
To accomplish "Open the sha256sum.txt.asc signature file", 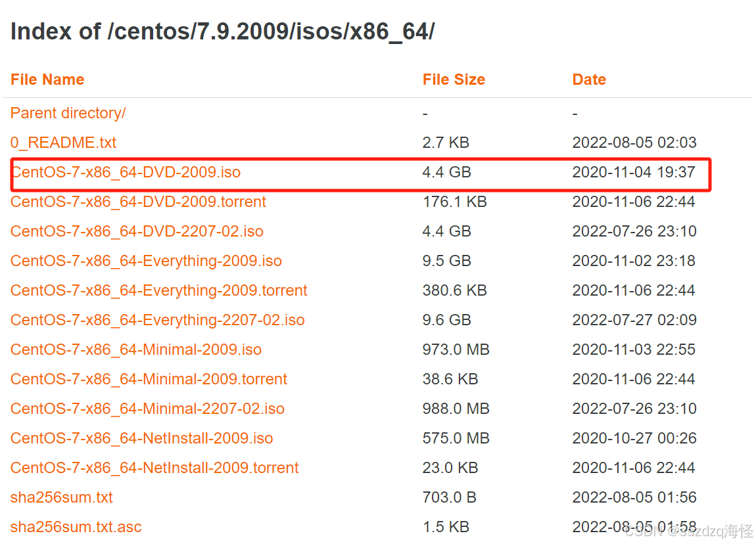I will 76,527.
